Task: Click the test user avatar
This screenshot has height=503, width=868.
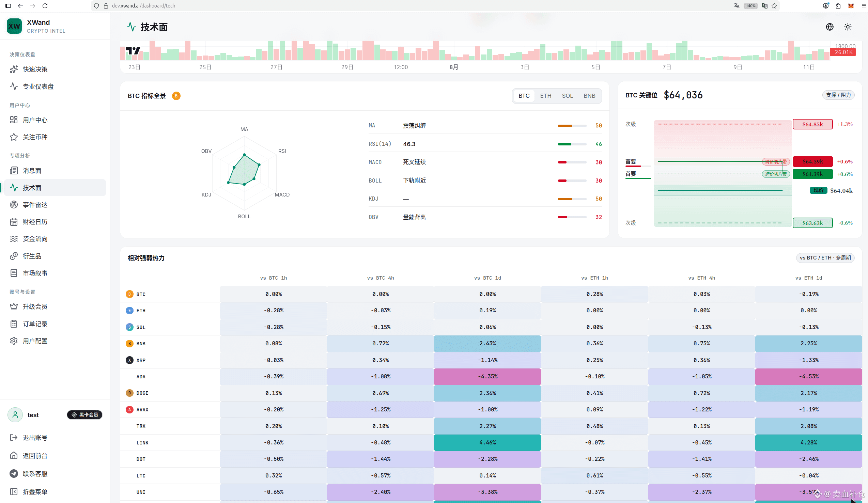Action: (x=15, y=415)
